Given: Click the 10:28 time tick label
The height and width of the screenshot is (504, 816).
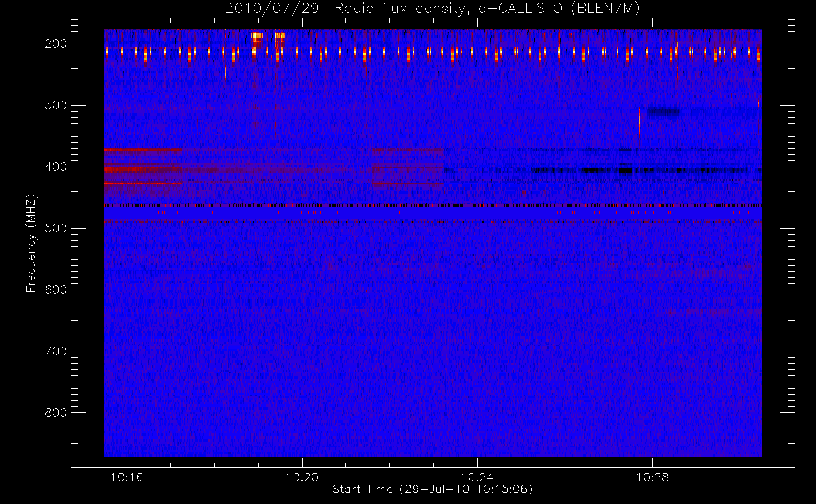Looking at the screenshot, I should click(x=653, y=477).
